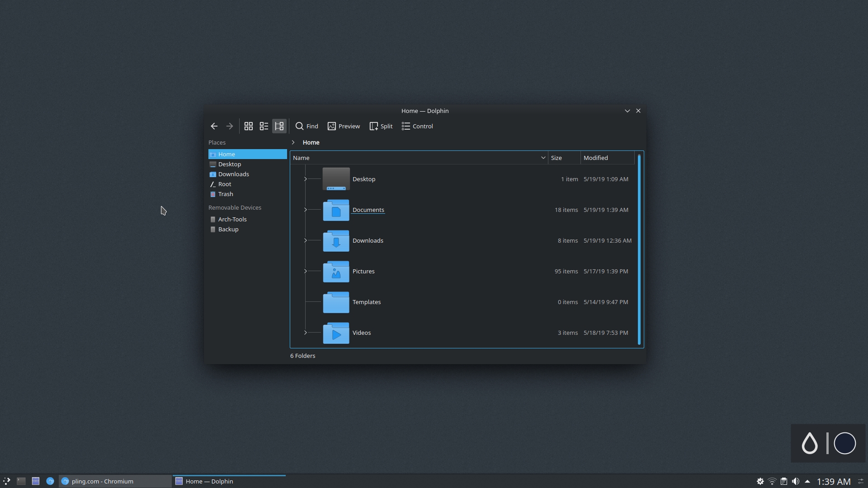Open the clipboard tray icon
Viewport: 868px width, 488px height.
[784, 481]
